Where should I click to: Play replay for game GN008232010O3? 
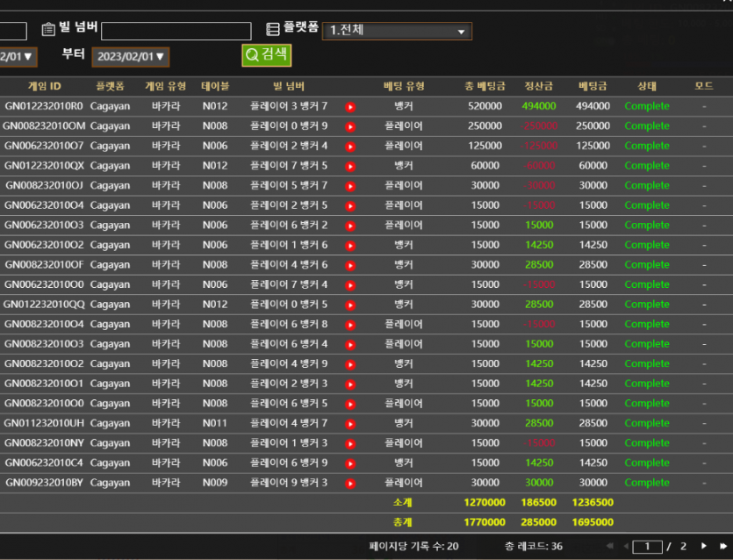350,344
